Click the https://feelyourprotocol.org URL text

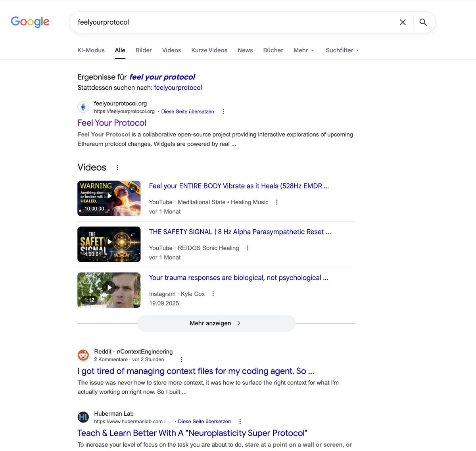[124, 111]
